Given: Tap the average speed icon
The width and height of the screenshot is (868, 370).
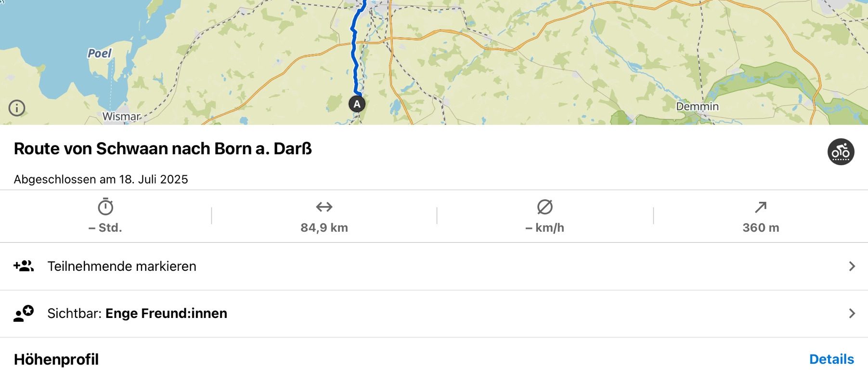Looking at the screenshot, I should pyautogui.click(x=544, y=207).
